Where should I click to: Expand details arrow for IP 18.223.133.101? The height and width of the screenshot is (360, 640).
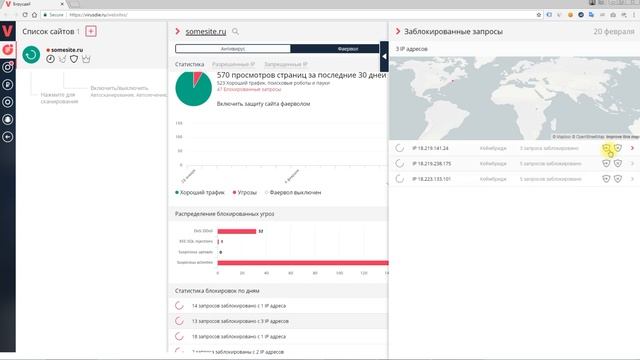click(x=632, y=179)
